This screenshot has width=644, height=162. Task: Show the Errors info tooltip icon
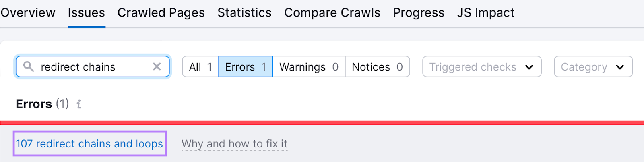[79, 104]
